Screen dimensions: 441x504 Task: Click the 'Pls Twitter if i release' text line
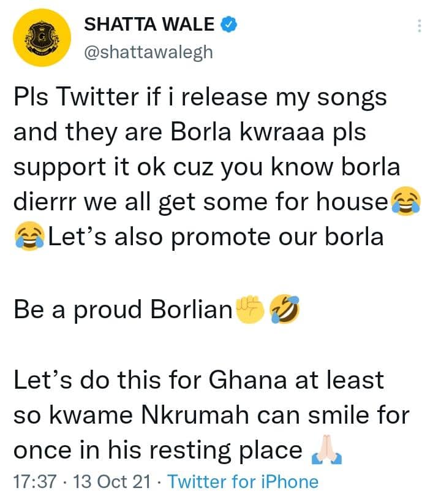200,97
